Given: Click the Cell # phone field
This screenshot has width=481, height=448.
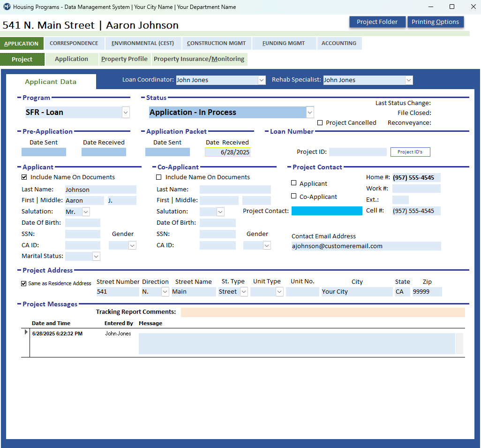Looking at the screenshot, I should coord(417,211).
